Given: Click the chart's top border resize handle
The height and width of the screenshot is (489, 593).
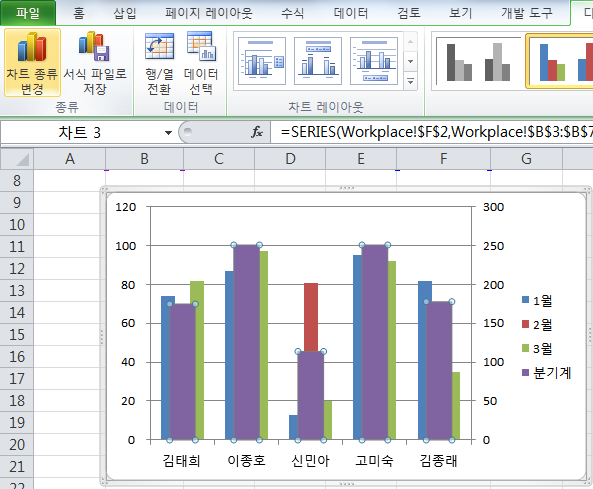Looking at the screenshot, I should point(346,188).
